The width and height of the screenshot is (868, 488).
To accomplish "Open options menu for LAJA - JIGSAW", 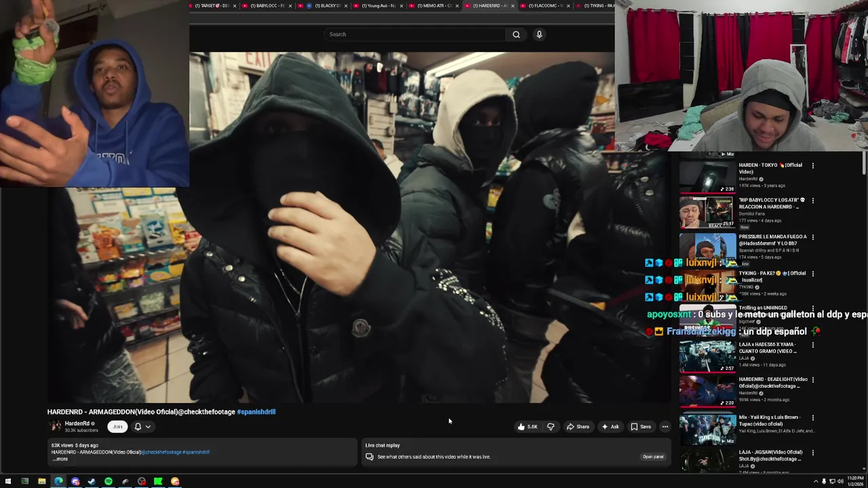I will (812, 453).
